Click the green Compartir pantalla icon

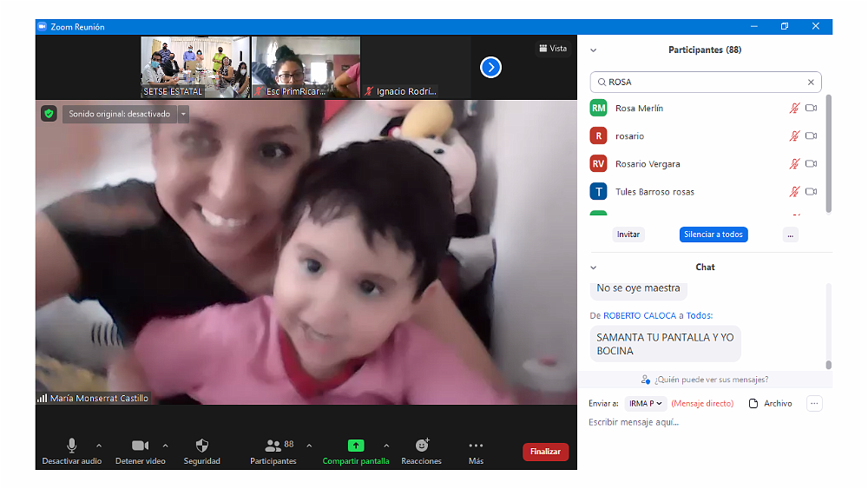point(356,446)
